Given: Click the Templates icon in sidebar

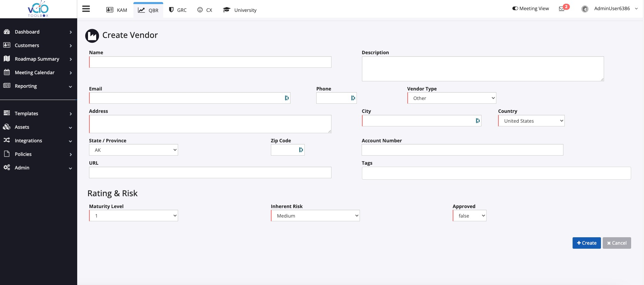Looking at the screenshot, I should 7,113.
